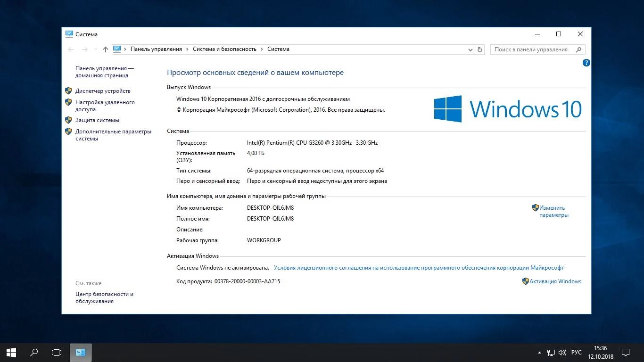Click 64-разрядная операционная система text

tap(295, 171)
